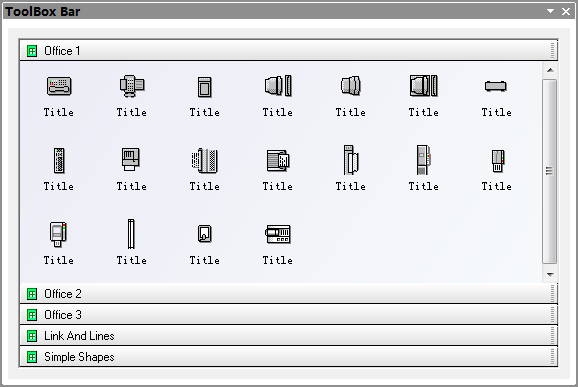This screenshot has height=387, width=578.
Task: Choose the small box icon with inner rectangle
Action: [205, 87]
